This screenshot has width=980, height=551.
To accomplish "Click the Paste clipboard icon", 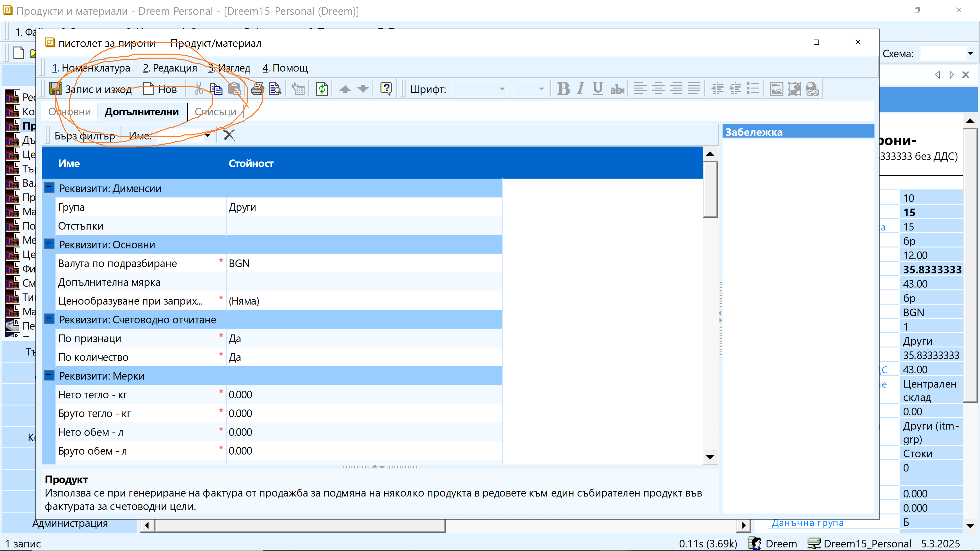I will coord(234,89).
